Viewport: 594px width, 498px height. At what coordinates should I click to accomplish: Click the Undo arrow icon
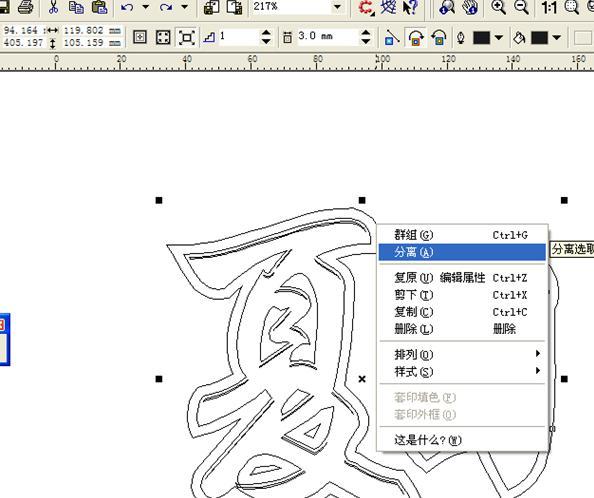pos(127,7)
